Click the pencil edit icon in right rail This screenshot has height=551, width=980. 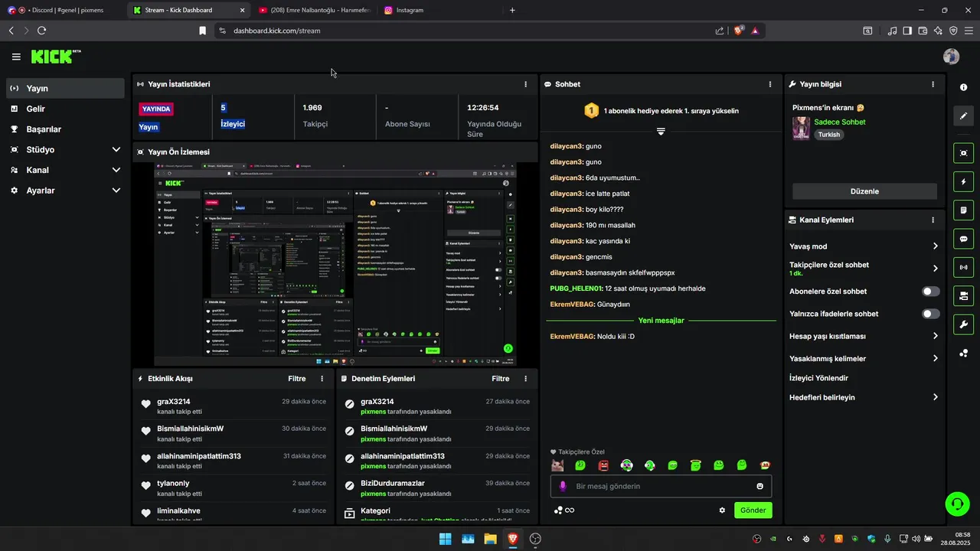(963, 116)
